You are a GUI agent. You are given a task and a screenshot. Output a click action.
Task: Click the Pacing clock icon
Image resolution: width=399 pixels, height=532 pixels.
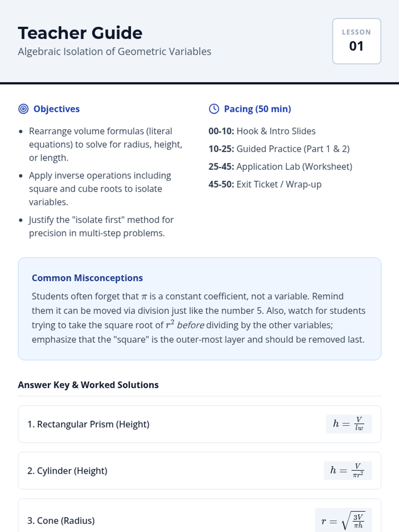pyautogui.click(x=214, y=109)
